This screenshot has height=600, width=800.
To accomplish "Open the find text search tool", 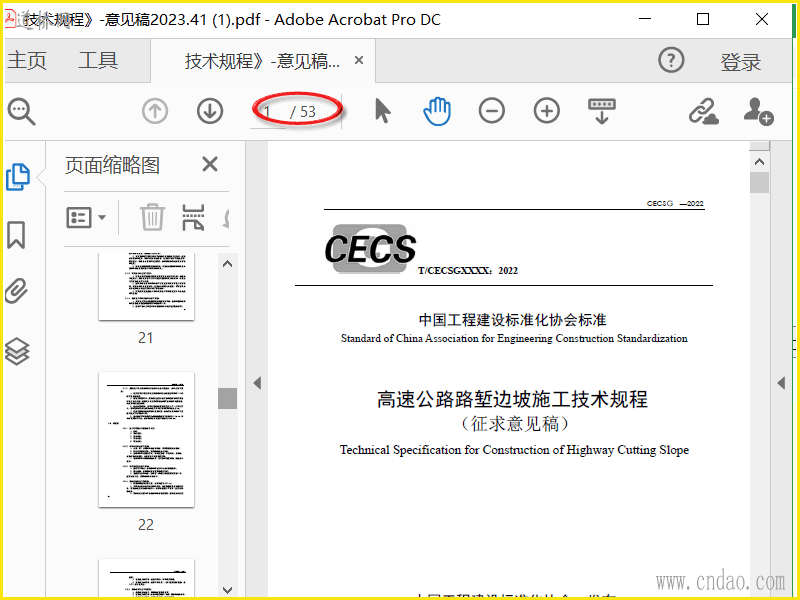I will 21,112.
